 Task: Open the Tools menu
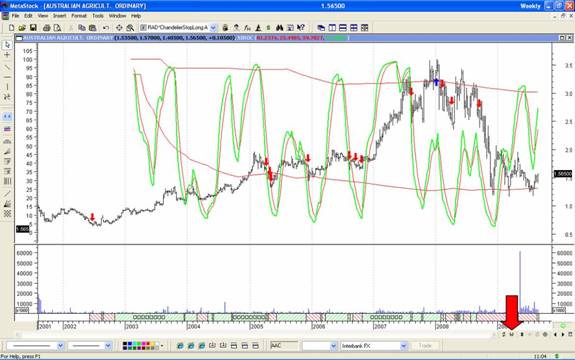pyautogui.click(x=98, y=16)
